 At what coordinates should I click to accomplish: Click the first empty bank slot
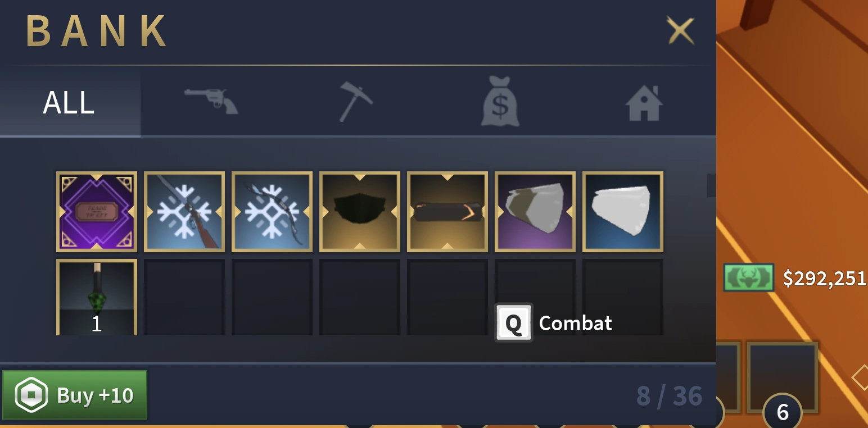click(184, 297)
